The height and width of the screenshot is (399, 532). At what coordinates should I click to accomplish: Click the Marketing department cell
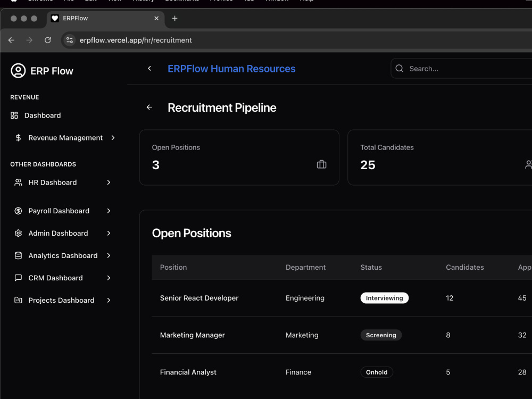[x=302, y=335]
